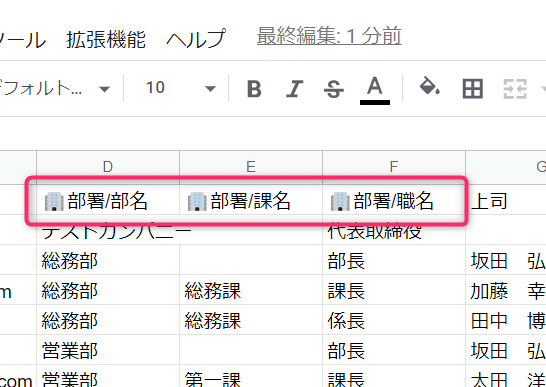Open the ツール menu
Image resolution: width=546 pixels, height=387 pixels.
click(x=22, y=39)
